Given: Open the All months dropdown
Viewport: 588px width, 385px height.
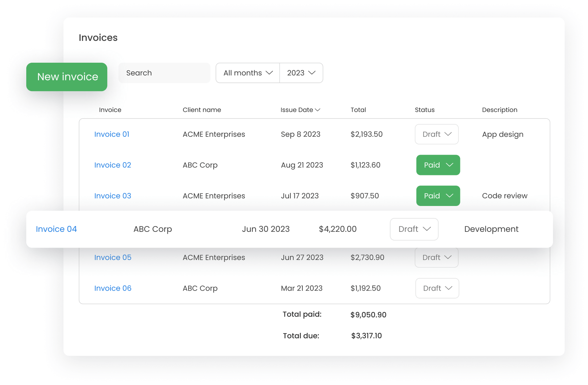Looking at the screenshot, I should tap(248, 73).
